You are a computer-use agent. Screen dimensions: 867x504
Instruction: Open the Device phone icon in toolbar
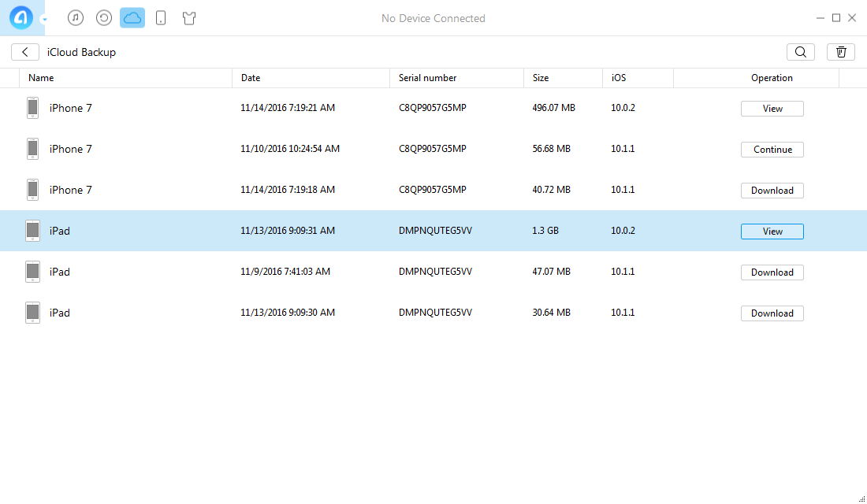click(x=161, y=18)
